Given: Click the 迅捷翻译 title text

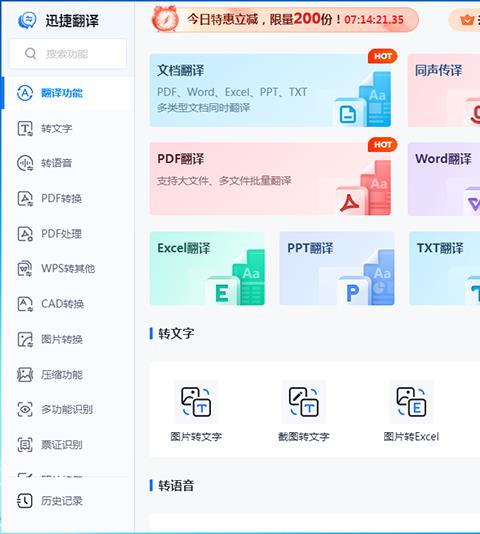Looking at the screenshot, I should [x=72, y=21].
